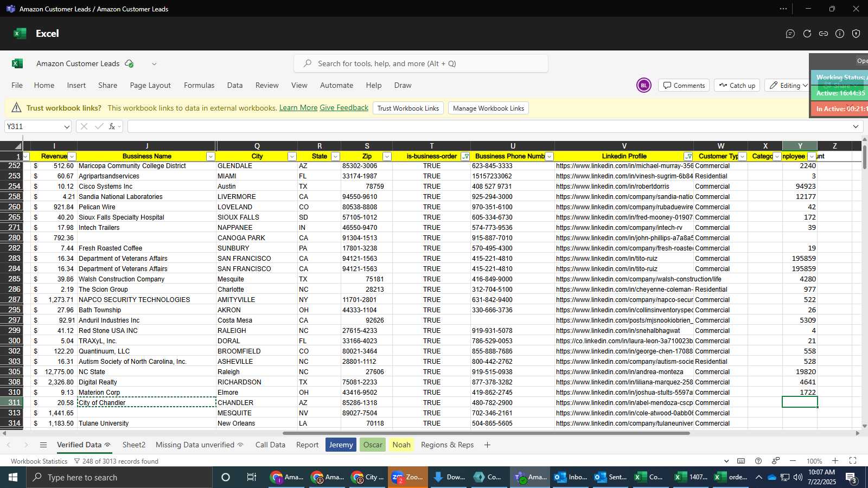Open the Learn More link
The image size is (868, 488).
tap(298, 108)
